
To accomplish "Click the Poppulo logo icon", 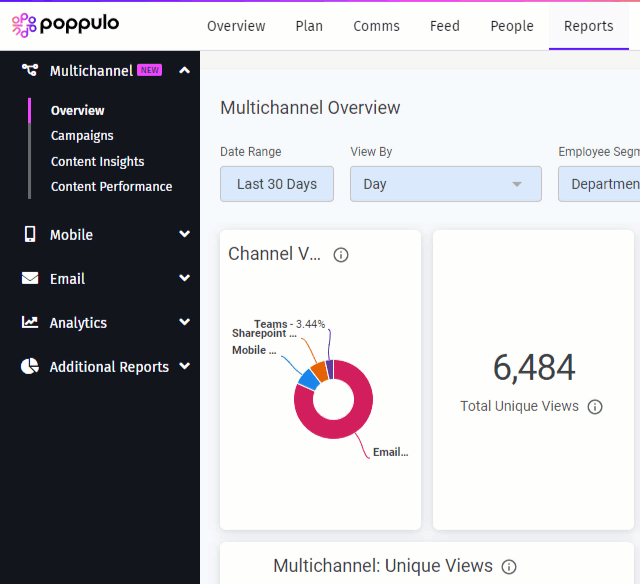I will pos(24,25).
